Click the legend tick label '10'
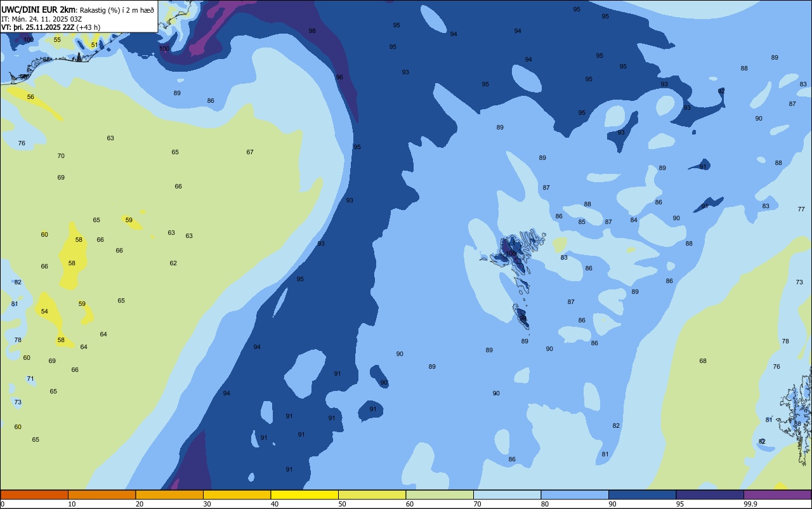812x509 pixels. [x=72, y=504]
